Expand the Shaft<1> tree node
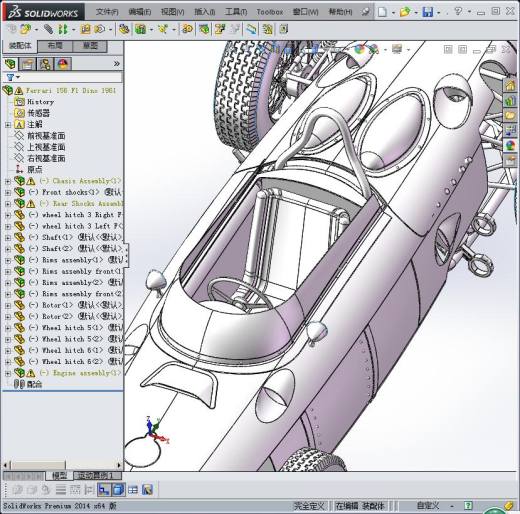The height and width of the screenshot is (514, 520). (8, 238)
